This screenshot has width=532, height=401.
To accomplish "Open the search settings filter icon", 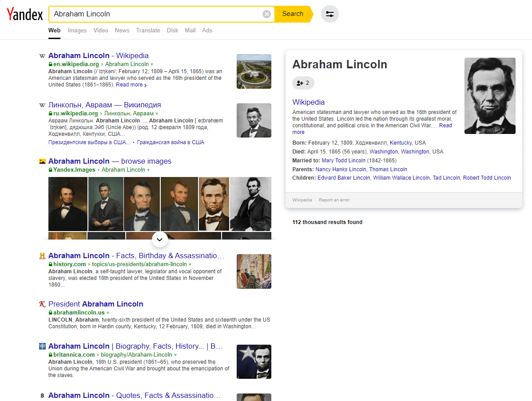I will 330,14.
